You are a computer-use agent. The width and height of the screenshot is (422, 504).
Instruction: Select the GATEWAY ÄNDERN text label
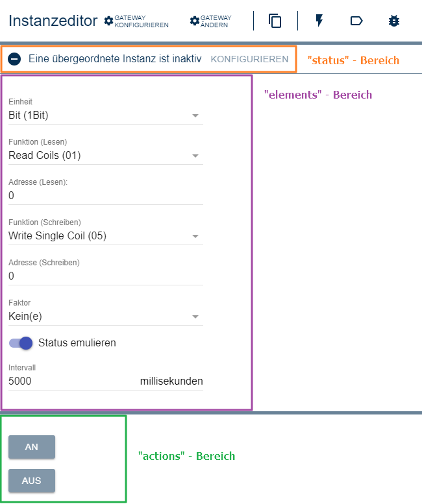point(216,21)
